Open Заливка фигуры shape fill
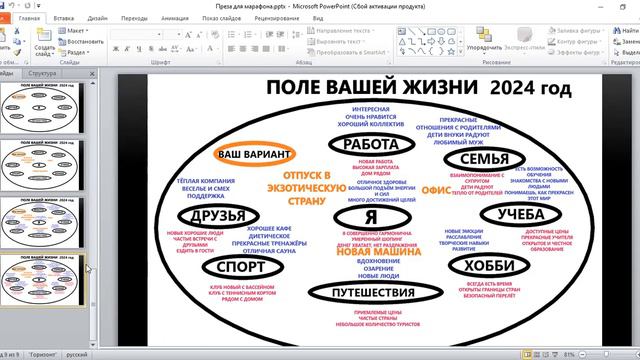This screenshot has height=360, width=640. 576,31
